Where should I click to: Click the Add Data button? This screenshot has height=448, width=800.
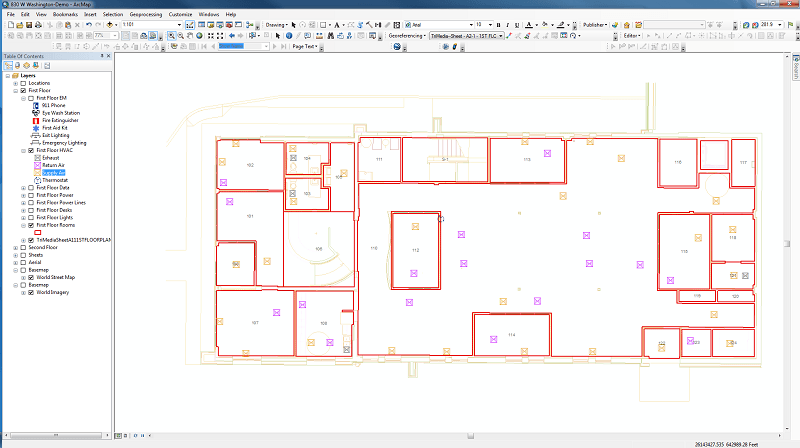109,24
